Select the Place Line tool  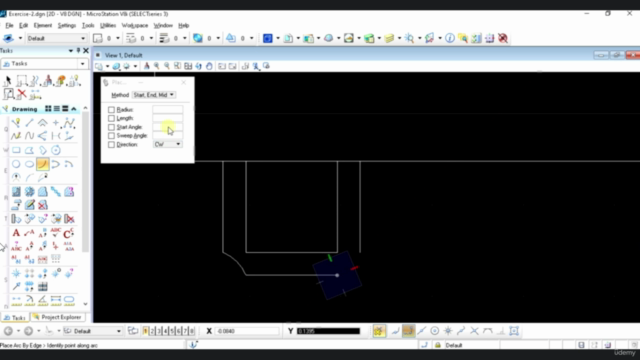point(29,122)
